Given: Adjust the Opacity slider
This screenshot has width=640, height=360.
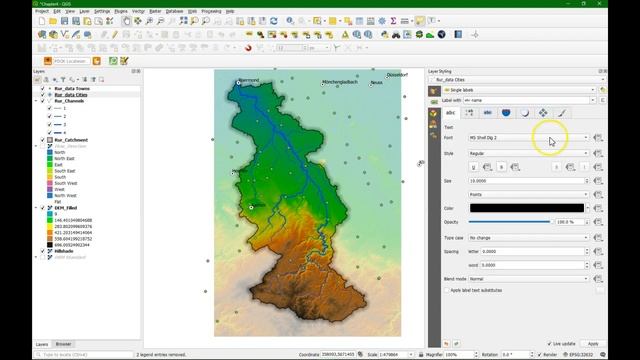Looking at the screenshot, I should (511, 222).
